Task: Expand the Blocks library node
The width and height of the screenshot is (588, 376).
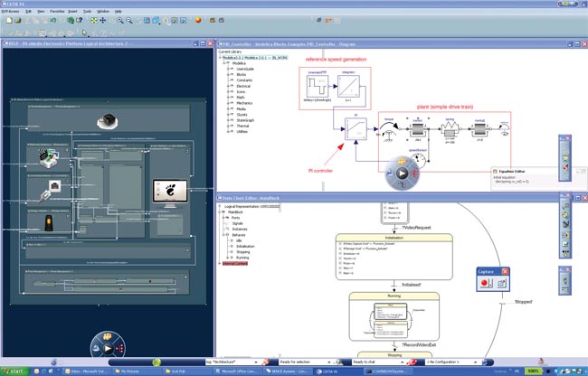Action: tap(228, 74)
